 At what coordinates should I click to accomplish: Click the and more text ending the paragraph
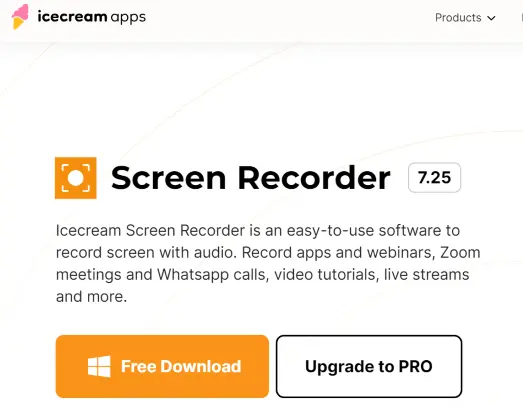coord(91,297)
